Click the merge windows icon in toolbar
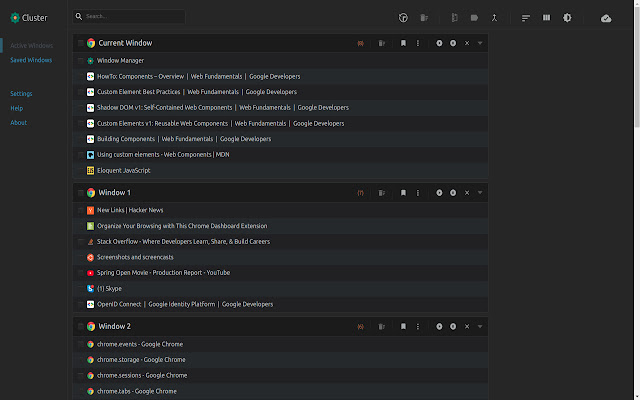This screenshot has height=400, width=640. click(494, 18)
